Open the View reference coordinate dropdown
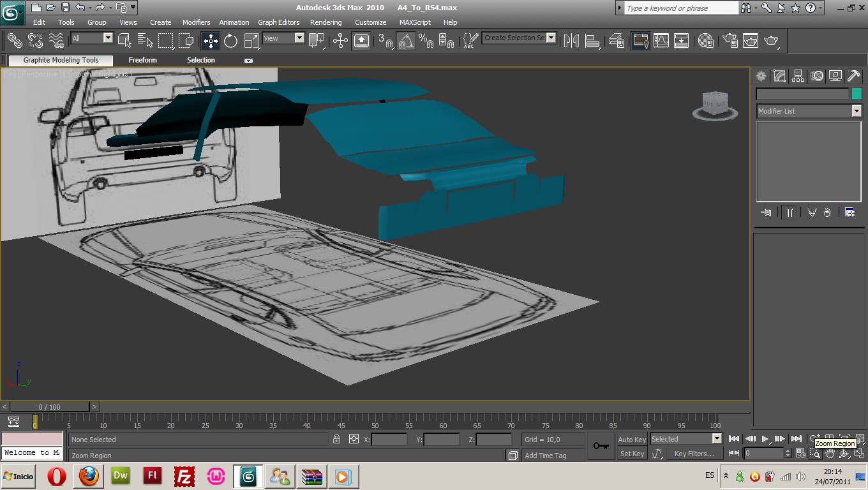Image resolution: width=868 pixels, height=490 pixels. tap(299, 38)
